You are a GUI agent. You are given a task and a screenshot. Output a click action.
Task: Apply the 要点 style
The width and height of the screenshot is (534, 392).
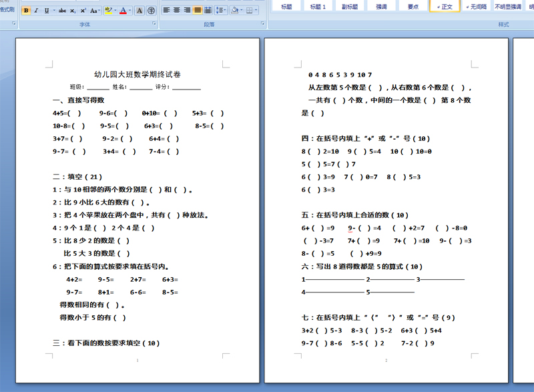tap(413, 6)
